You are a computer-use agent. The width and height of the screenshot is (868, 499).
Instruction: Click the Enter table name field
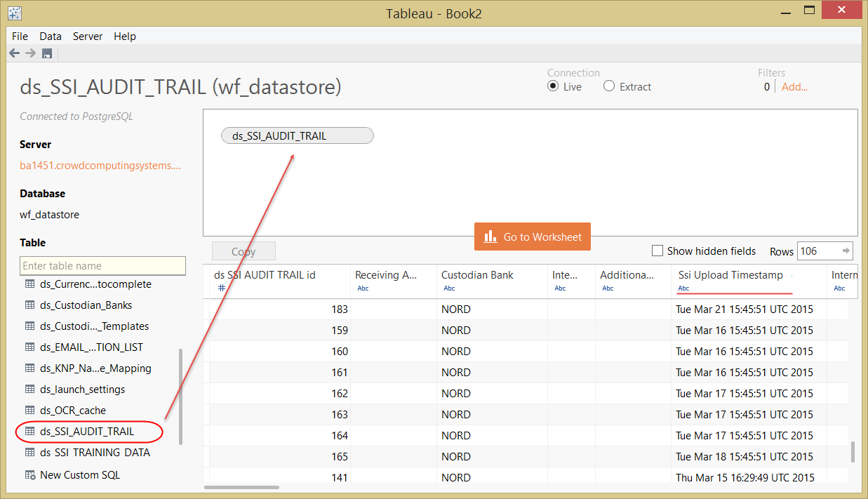tap(102, 266)
